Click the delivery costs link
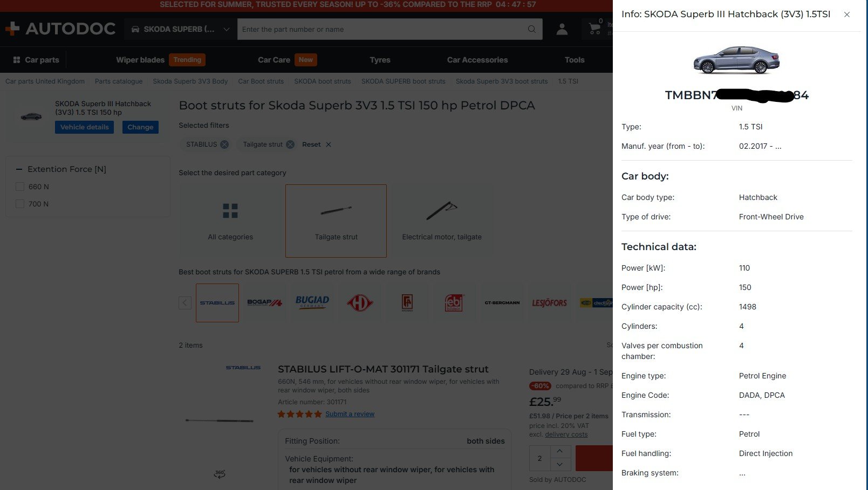Screen dimensions: 868x490 566,434
